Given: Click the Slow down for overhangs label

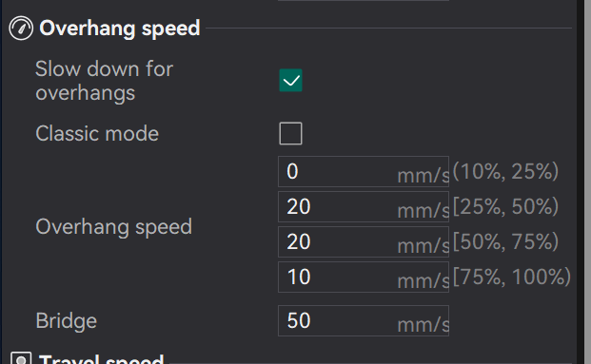Looking at the screenshot, I should click(104, 81).
